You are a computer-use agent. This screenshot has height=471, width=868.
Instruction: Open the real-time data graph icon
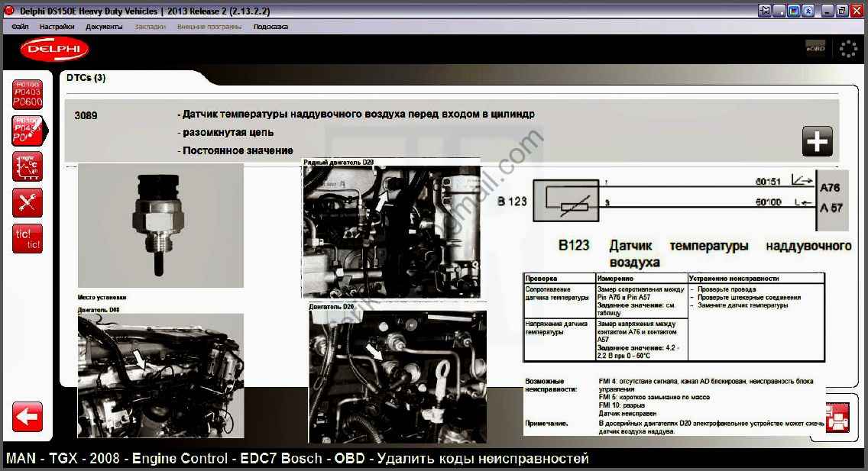pyautogui.click(x=28, y=166)
